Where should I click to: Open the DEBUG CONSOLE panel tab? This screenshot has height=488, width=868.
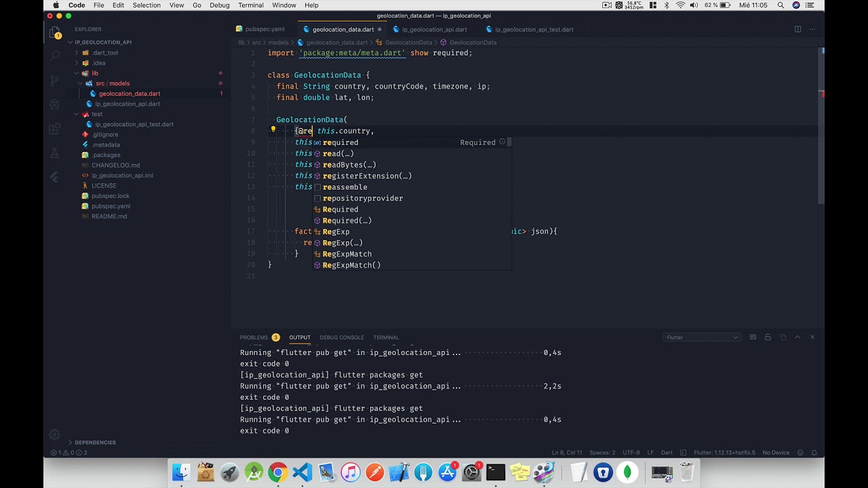coord(342,338)
